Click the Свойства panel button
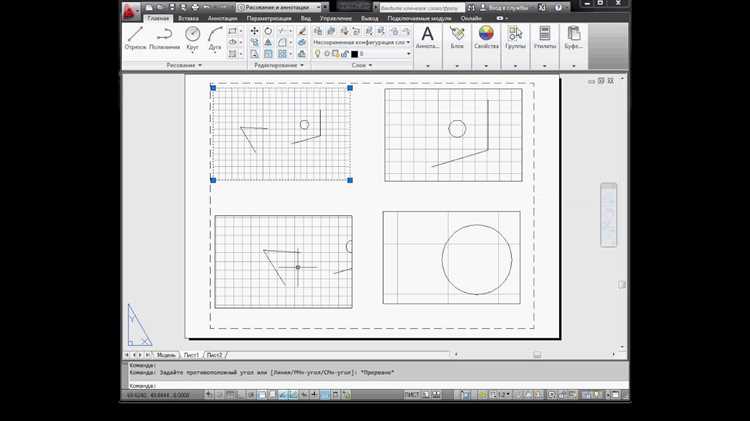Screen dimensions: 750x421 point(486,37)
